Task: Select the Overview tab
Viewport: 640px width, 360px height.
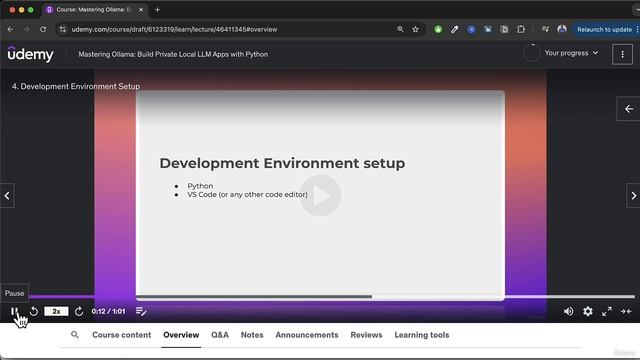Action: point(181,335)
